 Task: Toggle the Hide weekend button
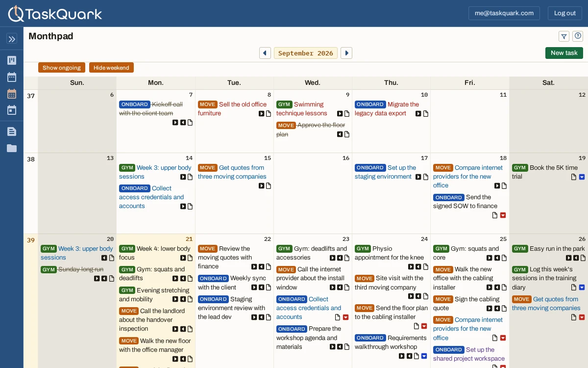point(111,68)
